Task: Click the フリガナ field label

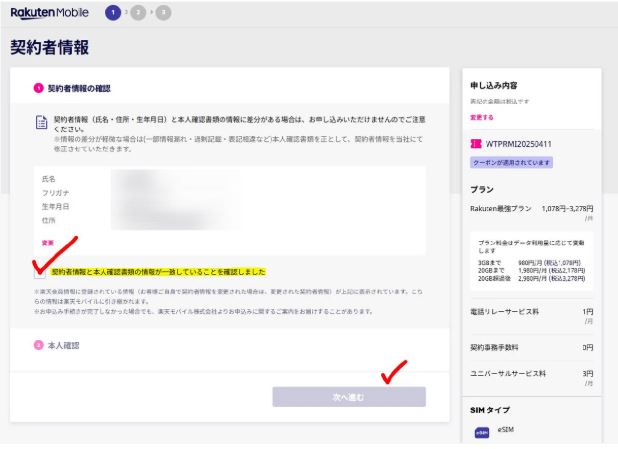Action: [55, 193]
